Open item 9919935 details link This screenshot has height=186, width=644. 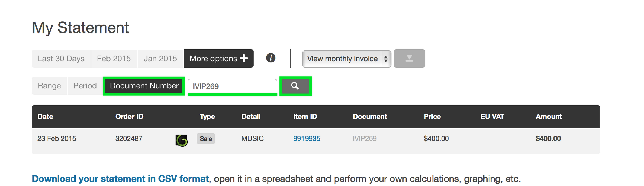(x=306, y=139)
